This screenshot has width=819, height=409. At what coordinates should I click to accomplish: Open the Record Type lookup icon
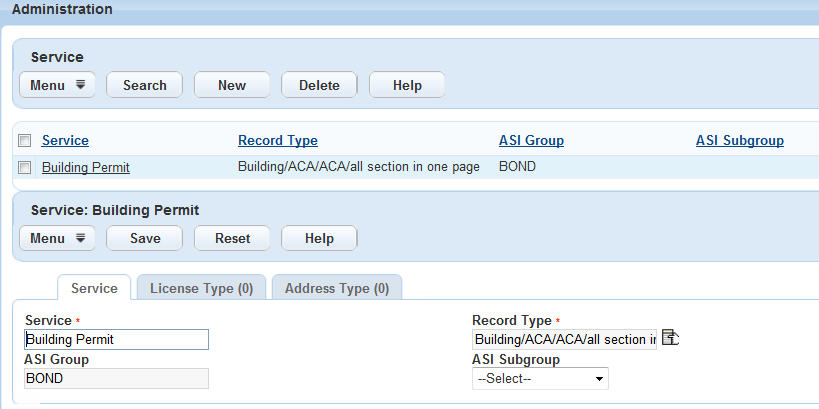671,339
